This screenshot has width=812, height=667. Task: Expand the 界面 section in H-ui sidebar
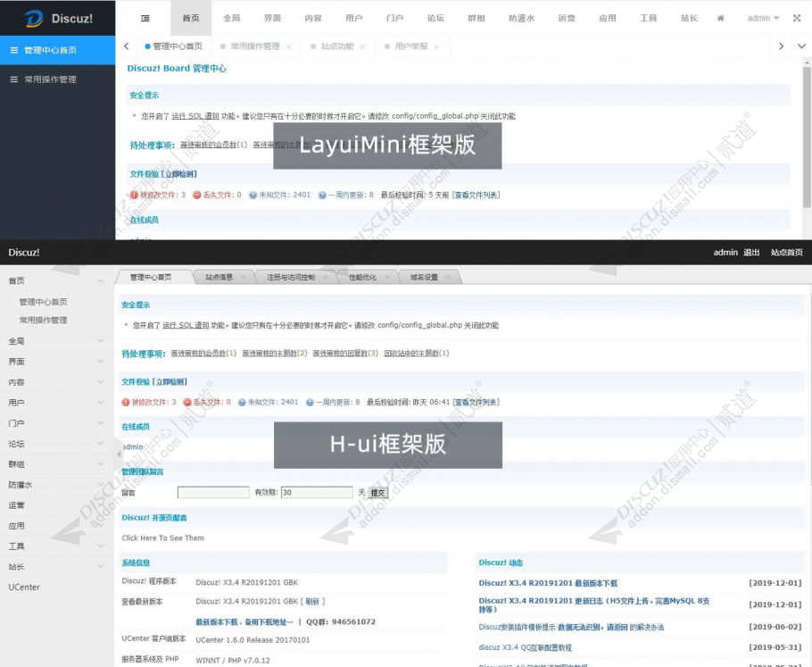101,362
